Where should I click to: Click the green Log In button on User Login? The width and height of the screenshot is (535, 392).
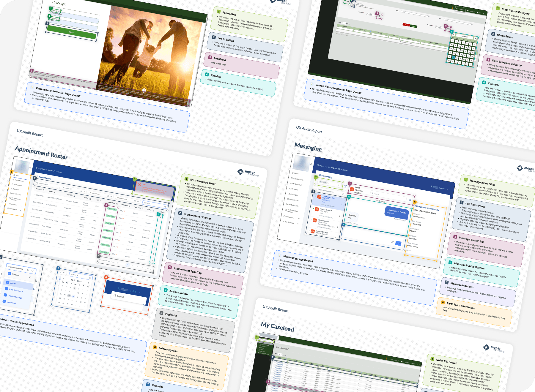click(x=72, y=32)
